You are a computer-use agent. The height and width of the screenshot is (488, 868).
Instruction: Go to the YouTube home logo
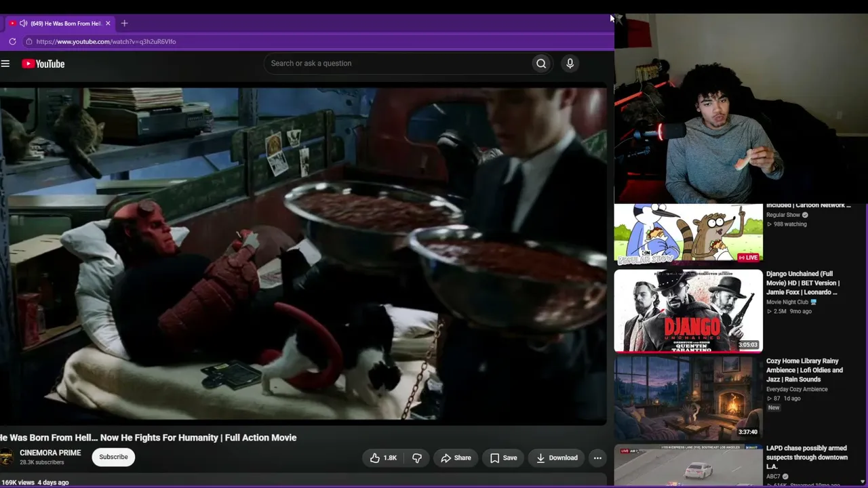(x=43, y=64)
